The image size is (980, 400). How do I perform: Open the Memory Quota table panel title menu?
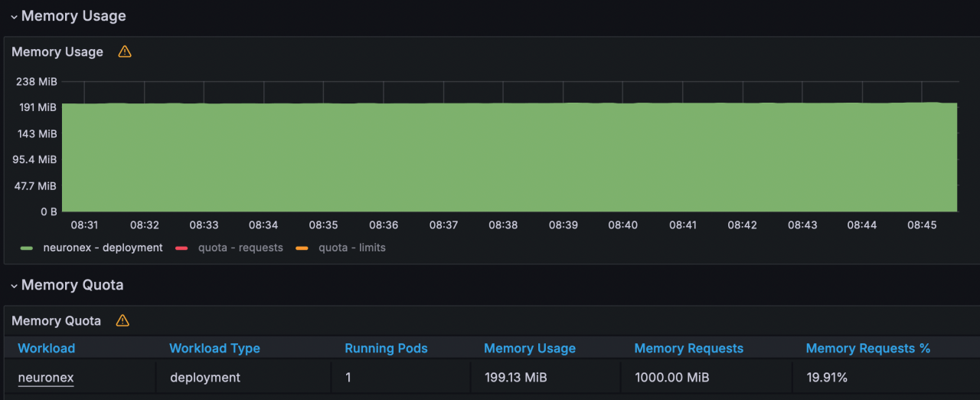point(56,321)
